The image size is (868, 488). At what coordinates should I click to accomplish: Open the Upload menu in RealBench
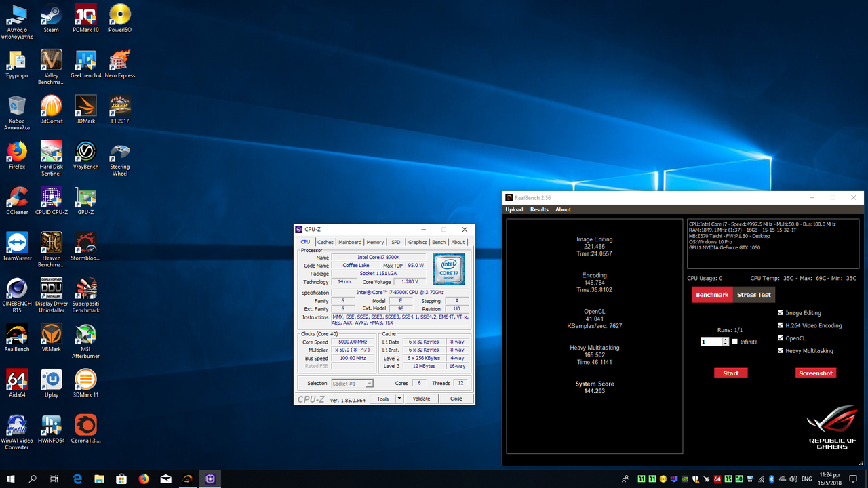(514, 209)
